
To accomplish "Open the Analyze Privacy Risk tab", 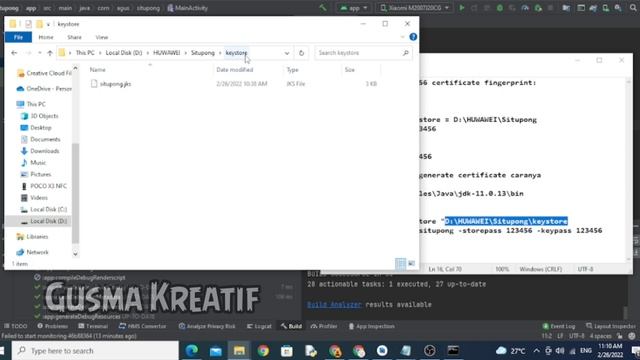I will click(207, 326).
